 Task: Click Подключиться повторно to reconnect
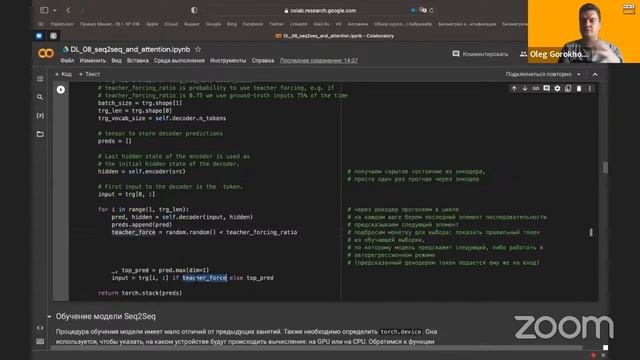pyautogui.click(x=538, y=74)
